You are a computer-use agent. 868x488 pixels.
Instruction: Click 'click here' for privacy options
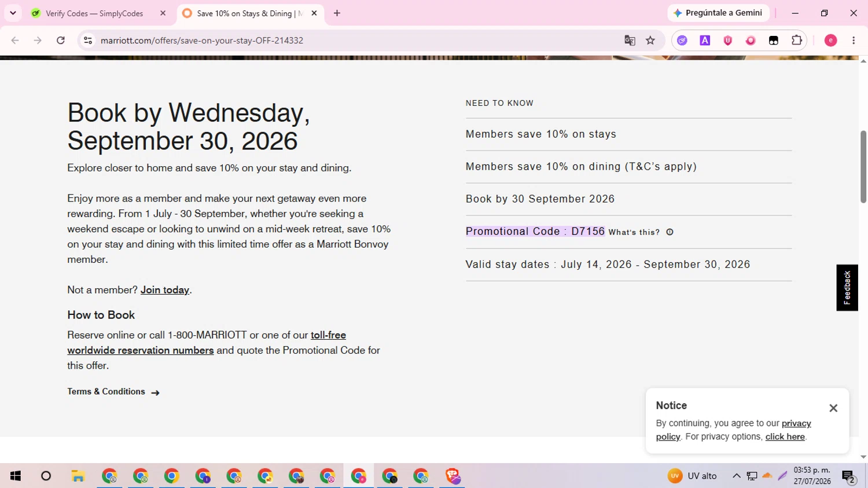(785, 436)
